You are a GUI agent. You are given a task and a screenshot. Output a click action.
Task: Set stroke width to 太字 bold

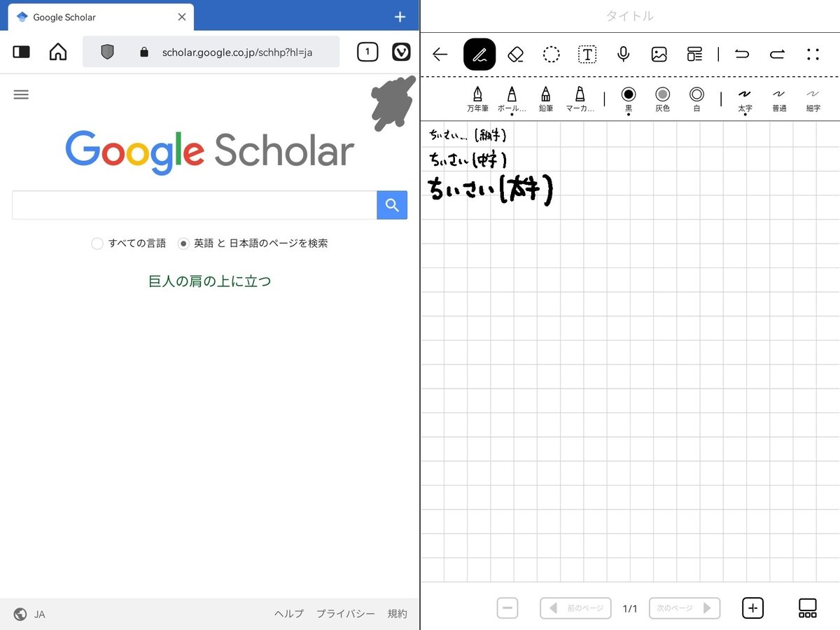tap(745, 99)
